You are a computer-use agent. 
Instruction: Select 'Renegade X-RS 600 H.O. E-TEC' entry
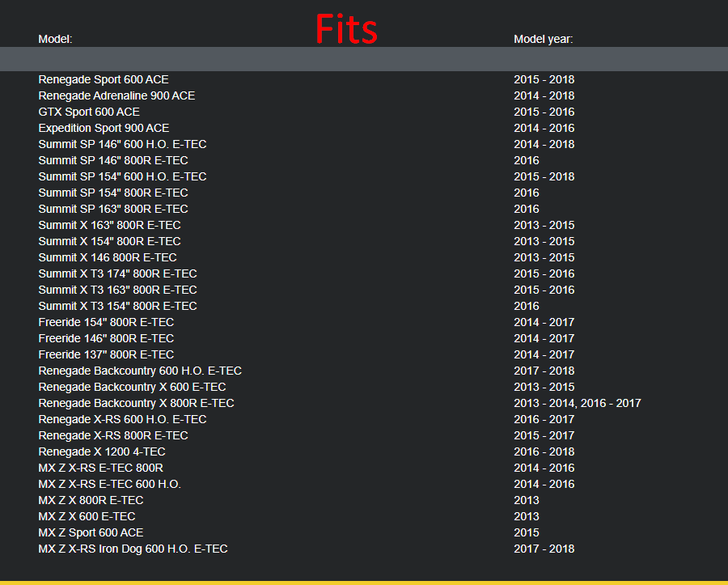pos(123,420)
